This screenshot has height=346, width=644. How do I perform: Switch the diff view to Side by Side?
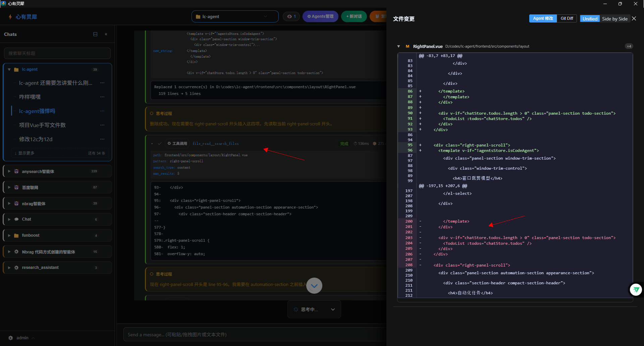click(x=614, y=19)
